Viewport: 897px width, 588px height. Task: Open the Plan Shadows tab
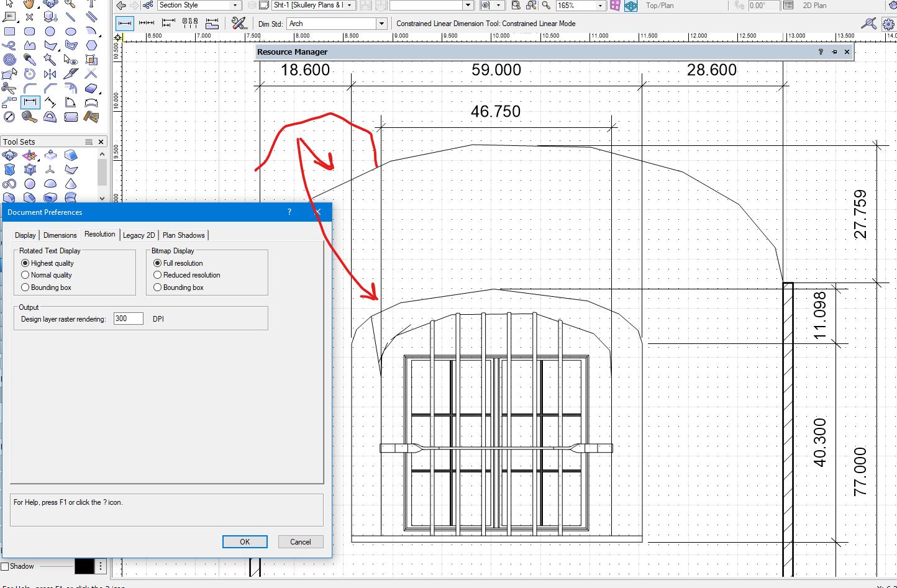coord(183,235)
